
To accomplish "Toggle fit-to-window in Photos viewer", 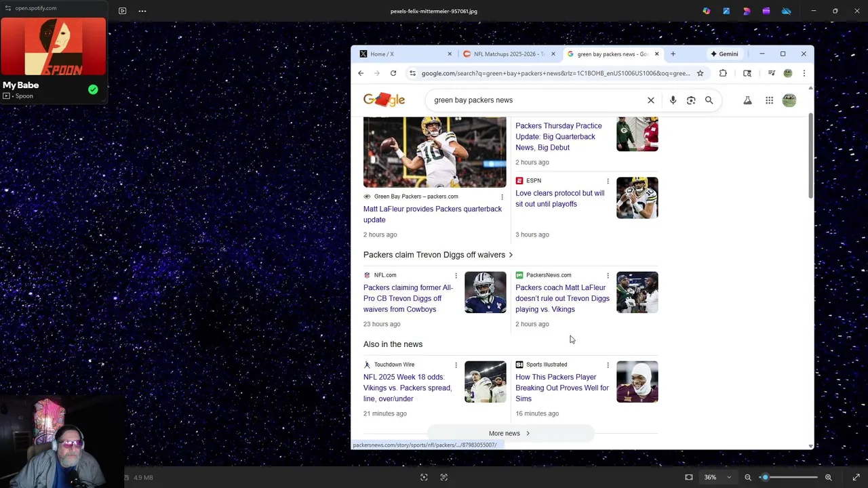I will 689,477.
